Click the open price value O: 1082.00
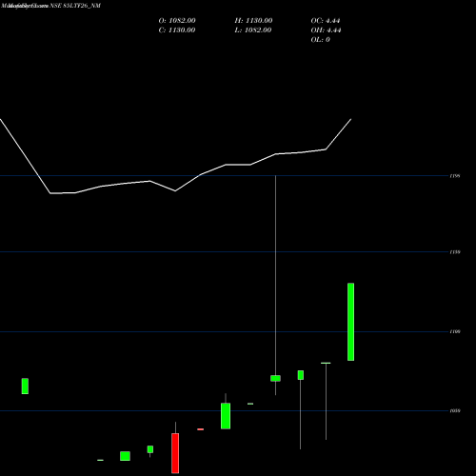This screenshot has width=476, height=476. (177, 21)
